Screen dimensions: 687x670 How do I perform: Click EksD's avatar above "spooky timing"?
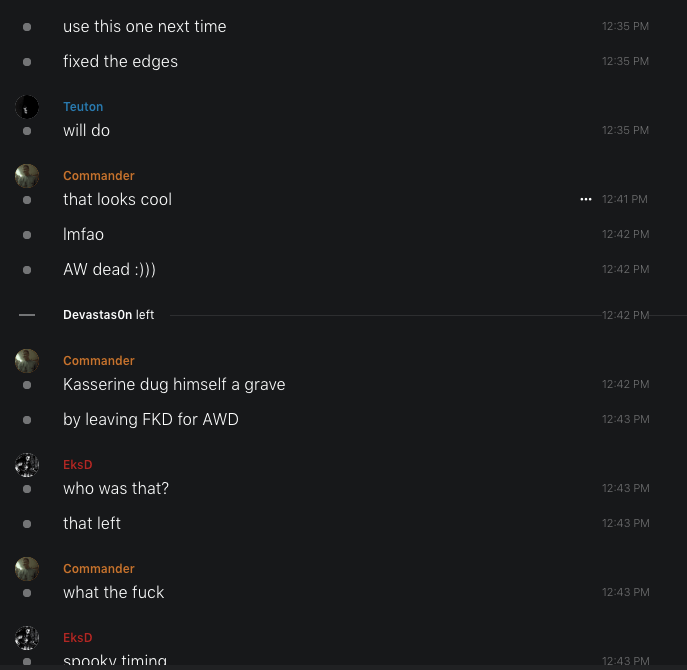(27, 638)
